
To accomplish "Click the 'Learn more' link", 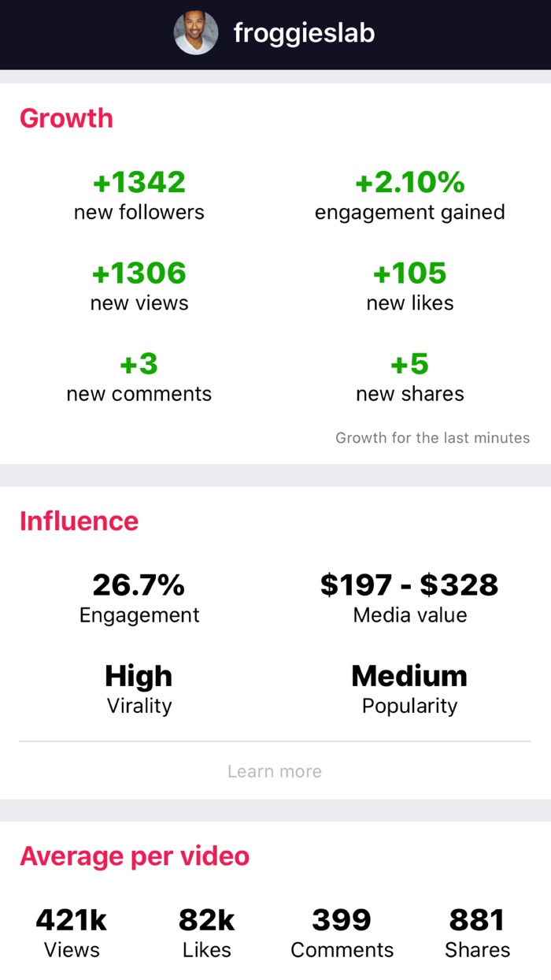I will (x=275, y=771).
